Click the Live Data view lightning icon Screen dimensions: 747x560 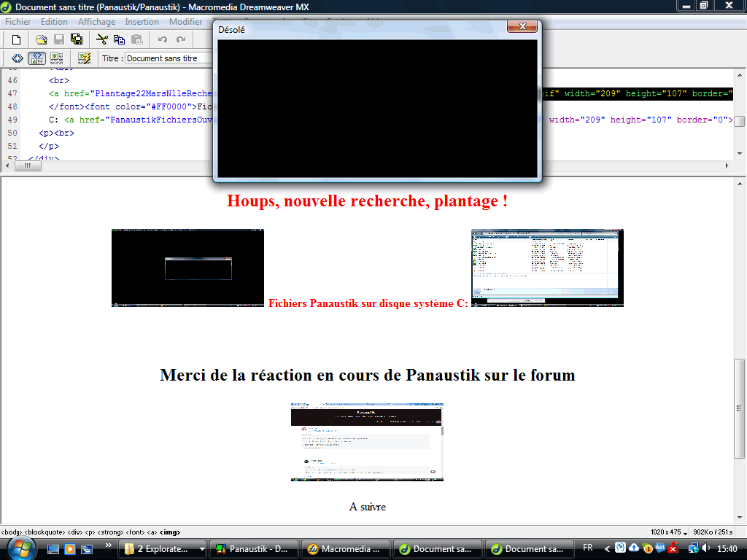[84, 58]
